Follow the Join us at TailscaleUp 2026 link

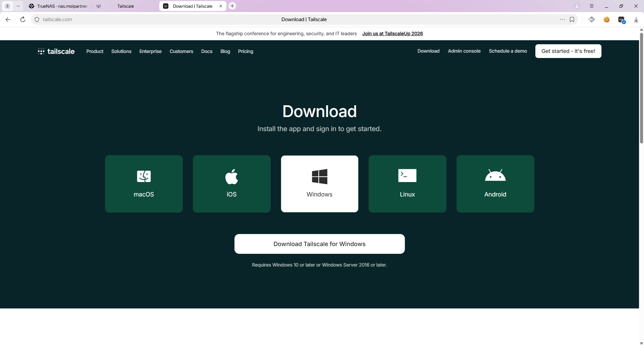[x=392, y=34]
